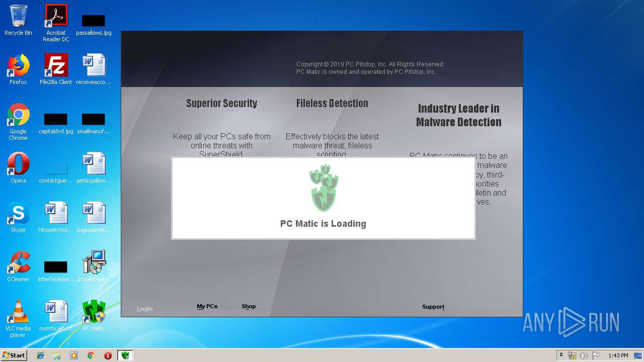Open CCleaner desktop shortcut

pyautogui.click(x=18, y=266)
